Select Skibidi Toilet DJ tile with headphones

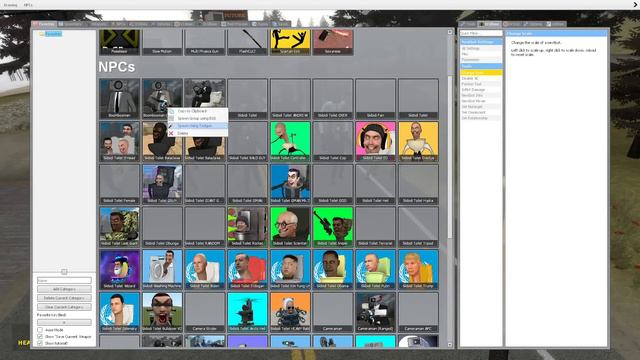point(376,141)
